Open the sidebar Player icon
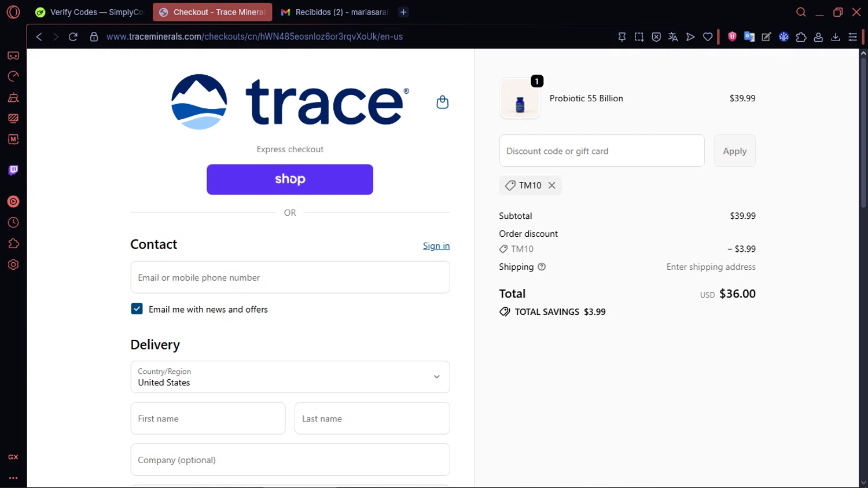 pos(13,201)
